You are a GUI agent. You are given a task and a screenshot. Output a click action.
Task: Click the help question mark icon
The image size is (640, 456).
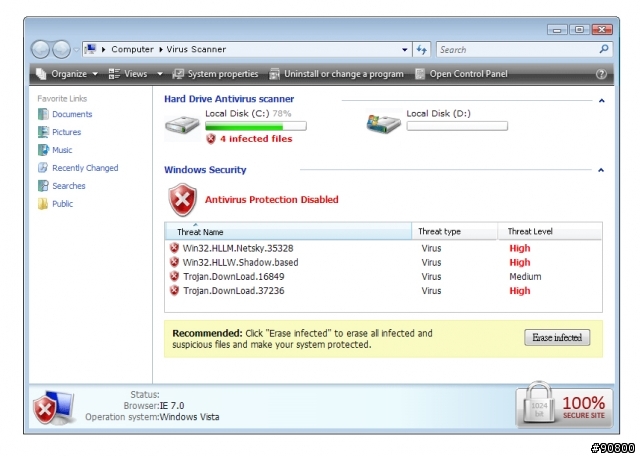[x=601, y=74]
